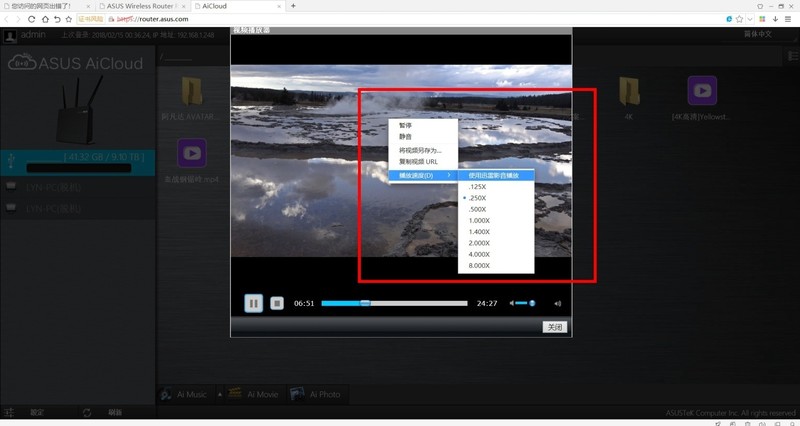Expand the 播放速度(D) submenu arrow
800x426 pixels.
pos(449,175)
